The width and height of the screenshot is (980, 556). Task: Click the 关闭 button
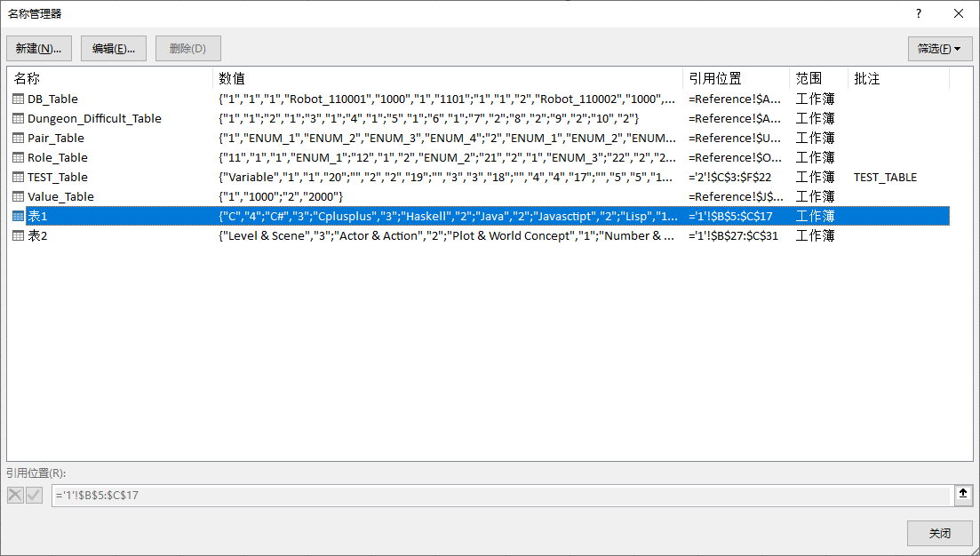pos(939,534)
